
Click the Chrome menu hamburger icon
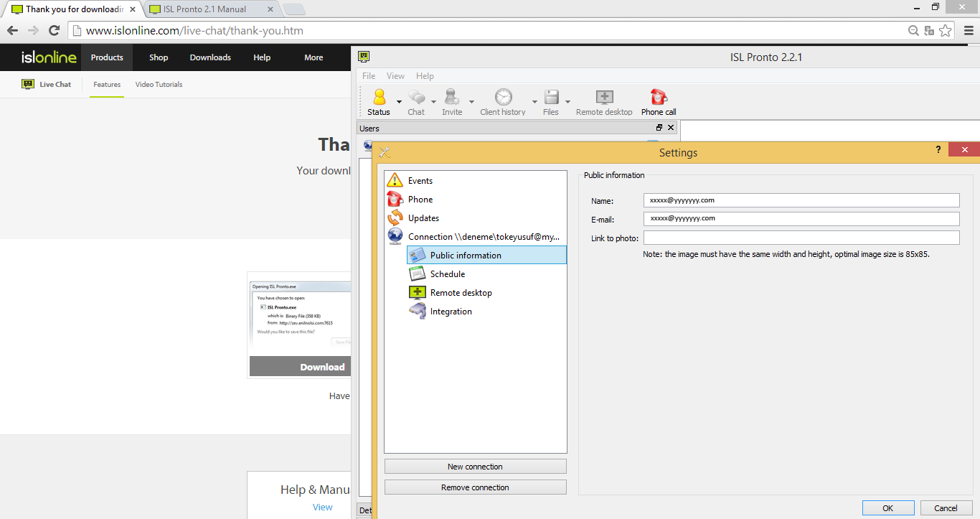[968, 31]
